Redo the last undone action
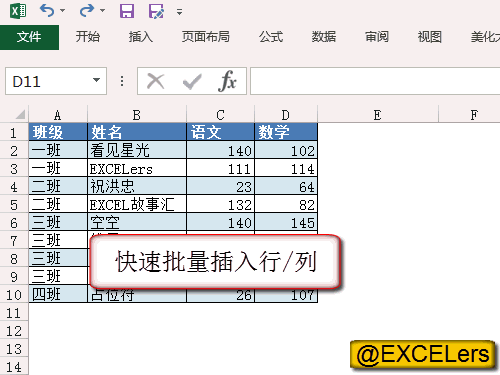500x375 pixels. (87, 11)
